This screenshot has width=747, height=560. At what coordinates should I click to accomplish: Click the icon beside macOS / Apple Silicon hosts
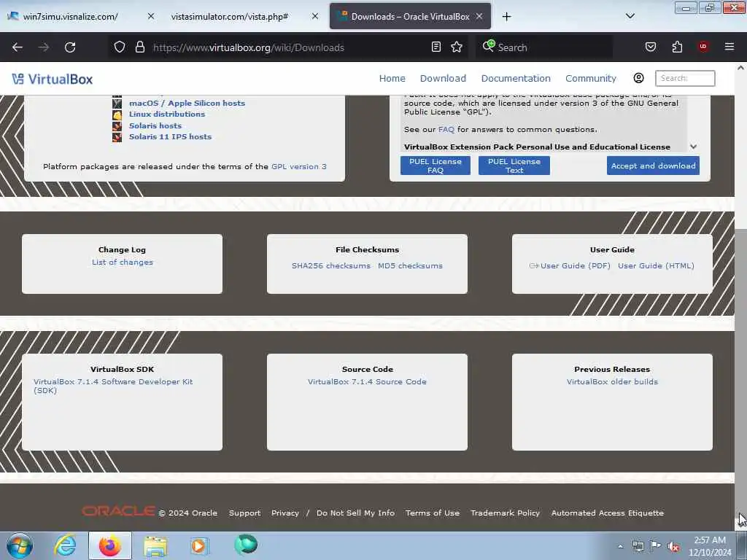tap(117, 103)
